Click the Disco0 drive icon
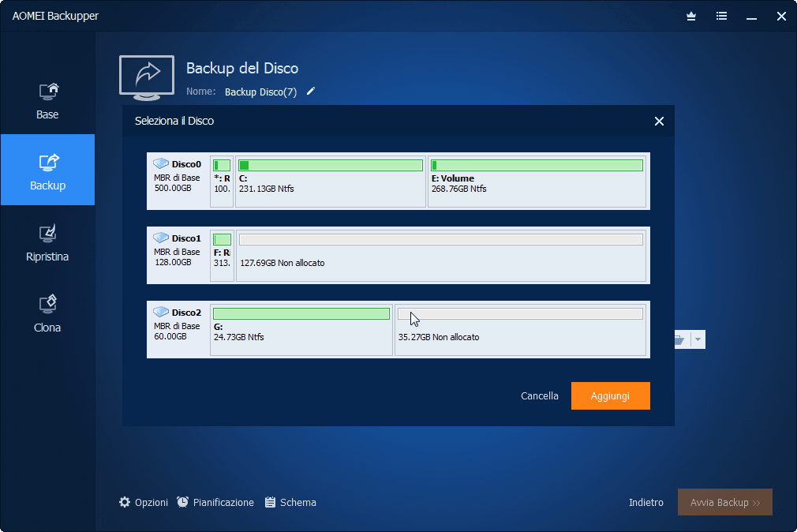Image resolution: width=797 pixels, height=532 pixels. (x=161, y=163)
